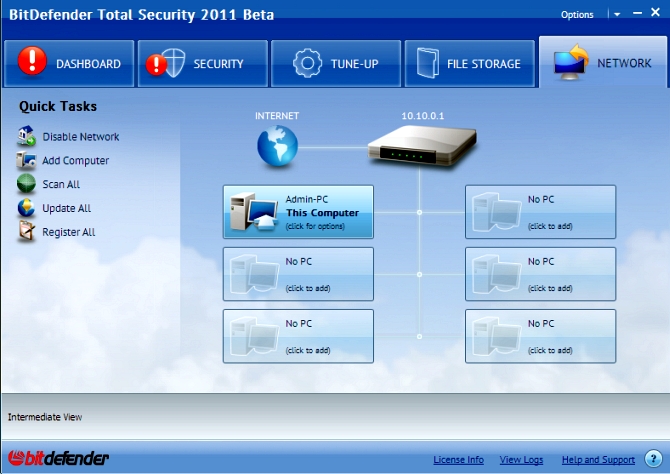Switch to the Security tab
Screen dimensions: 670x474
[203, 64]
